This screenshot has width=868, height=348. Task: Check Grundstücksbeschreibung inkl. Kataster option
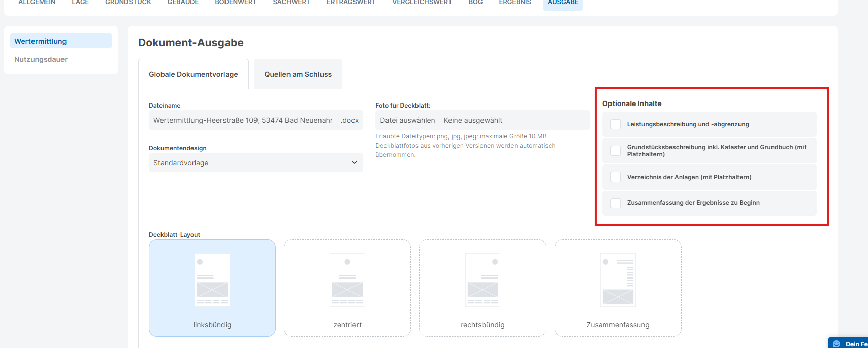616,151
